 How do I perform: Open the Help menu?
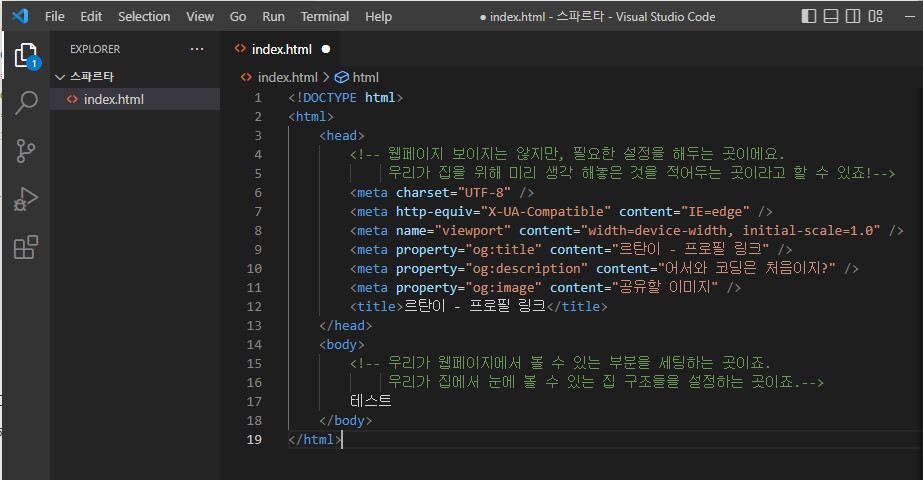[378, 16]
